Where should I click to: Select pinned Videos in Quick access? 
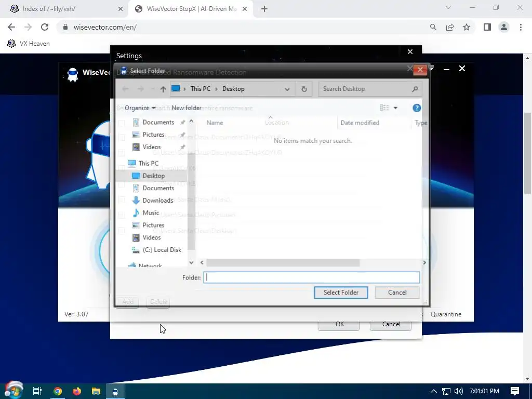151,147
